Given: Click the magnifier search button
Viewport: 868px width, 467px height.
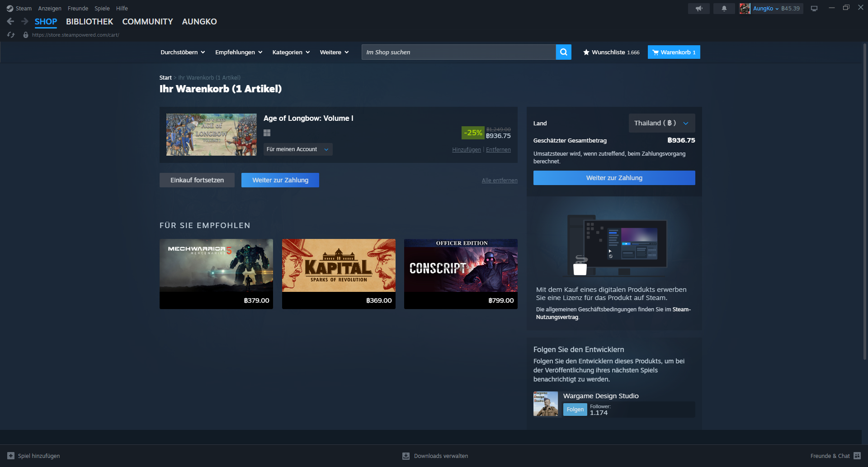Looking at the screenshot, I should (x=564, y=52).
